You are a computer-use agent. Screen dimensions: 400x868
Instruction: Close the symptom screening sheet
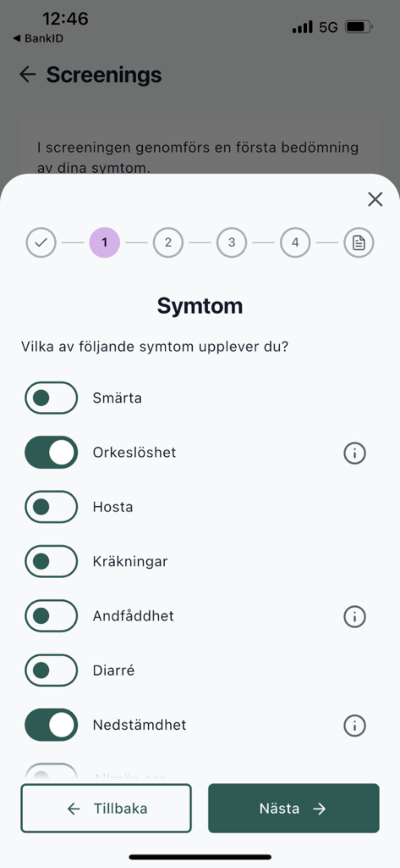[375, 199]
